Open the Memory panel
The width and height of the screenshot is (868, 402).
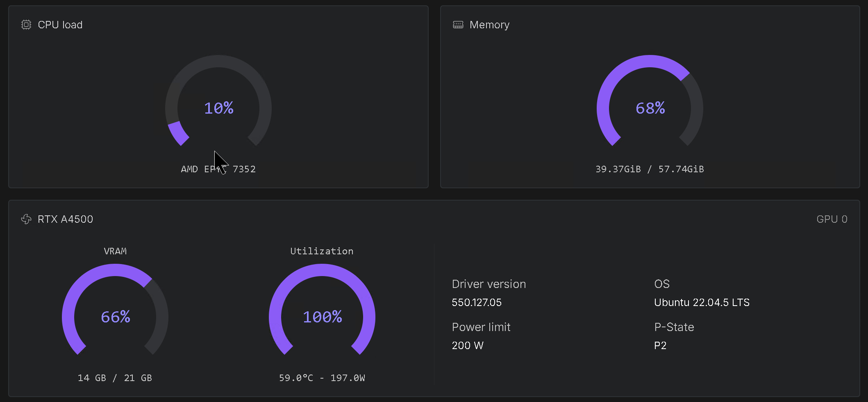(x=650, y=96)
